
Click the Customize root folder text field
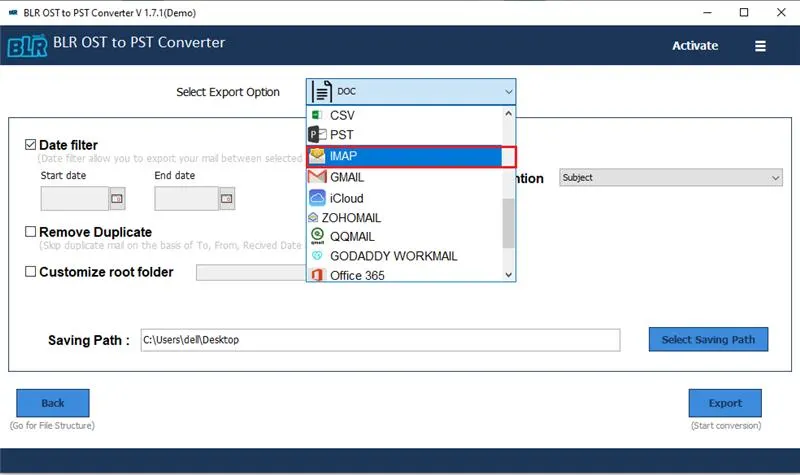(x=251, y=272)
